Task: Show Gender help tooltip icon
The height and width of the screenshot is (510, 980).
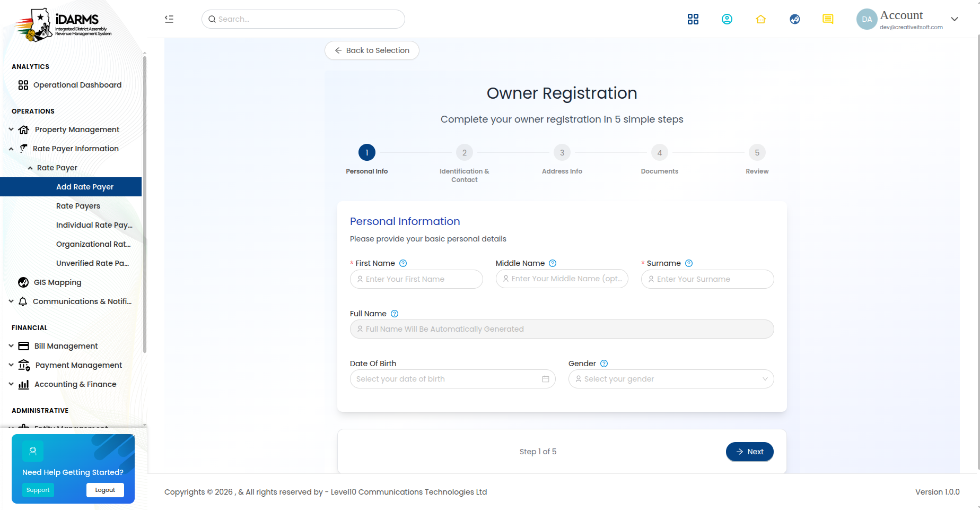Action: coord(604,364)
